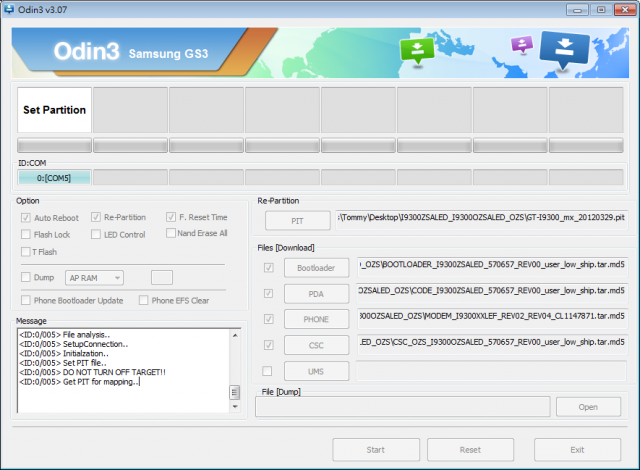Click the "SetupConnection.." log line
640x470 pixels.
73,344
